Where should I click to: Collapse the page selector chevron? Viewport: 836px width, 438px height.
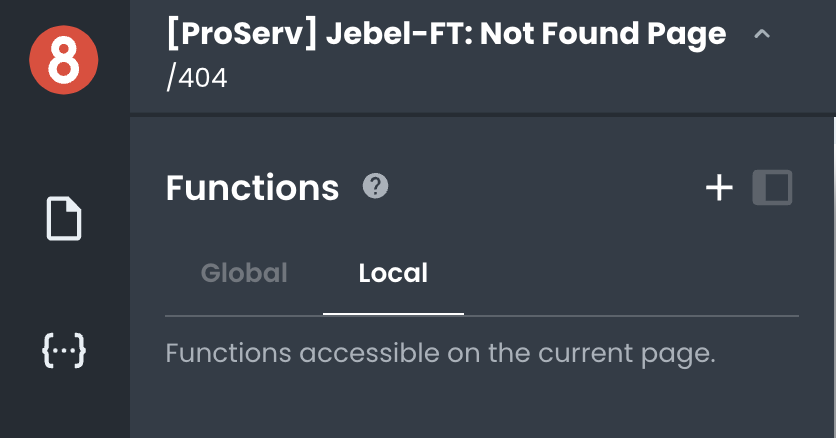pyautogui.click(x=762, y=35)
